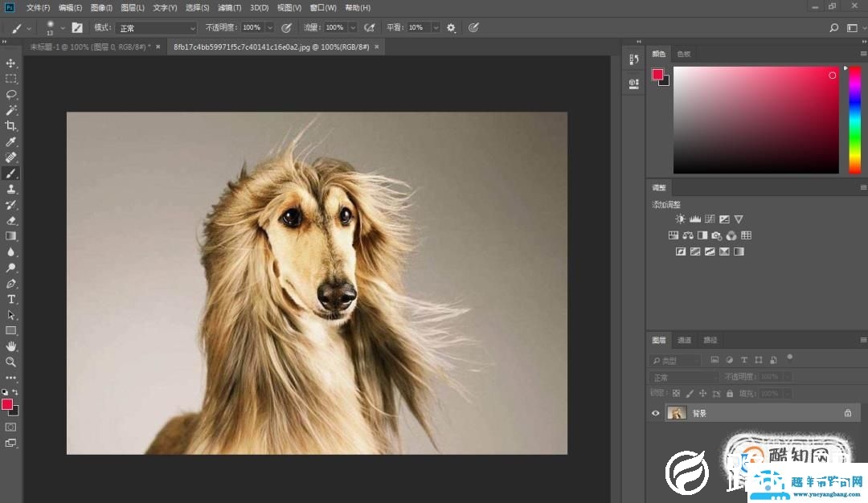
Task: Toggle the layer filter switch on
Action: (790, 357)
